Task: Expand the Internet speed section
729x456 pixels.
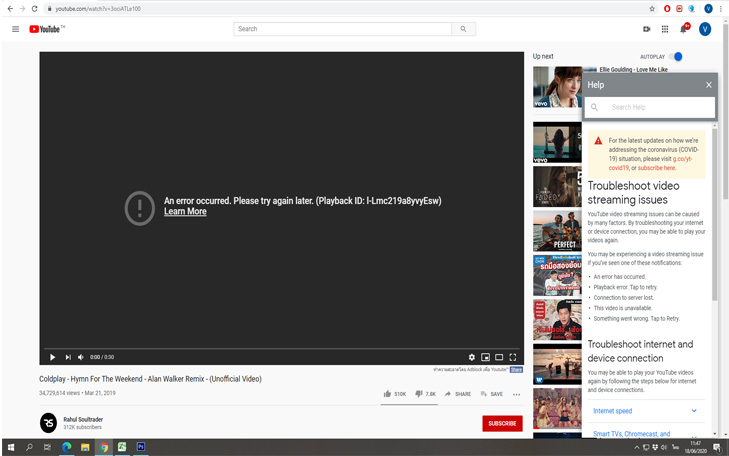Action: pyautogui.click(x=645, y=411)
